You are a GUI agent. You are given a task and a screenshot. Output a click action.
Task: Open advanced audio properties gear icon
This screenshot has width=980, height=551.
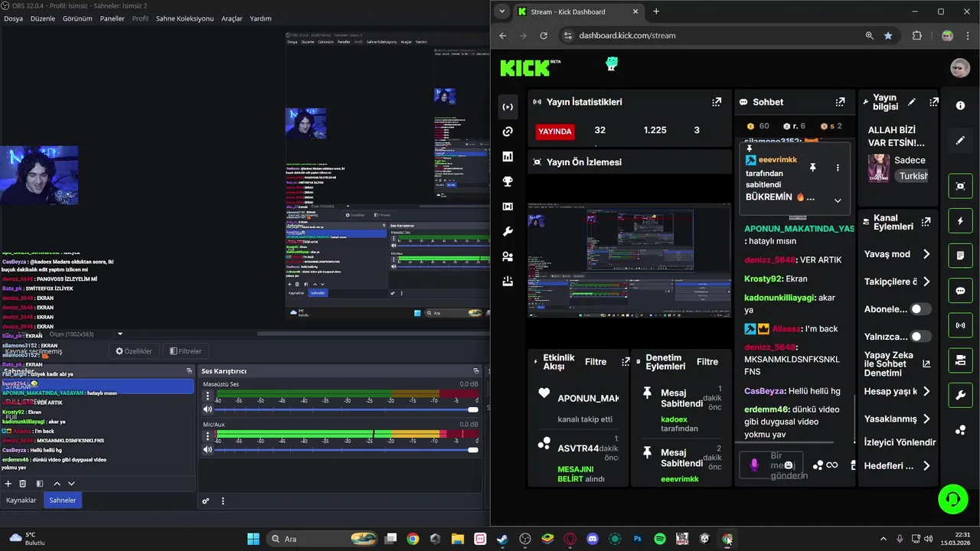206,501
